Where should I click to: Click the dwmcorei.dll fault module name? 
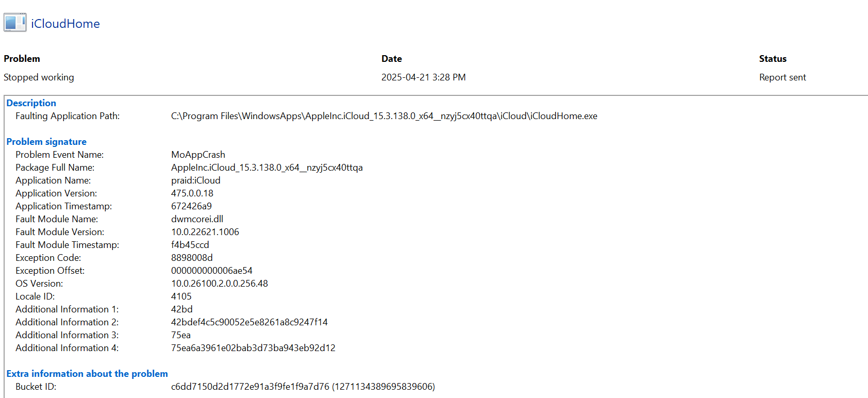pyautogui.click(x=197, y=219)
